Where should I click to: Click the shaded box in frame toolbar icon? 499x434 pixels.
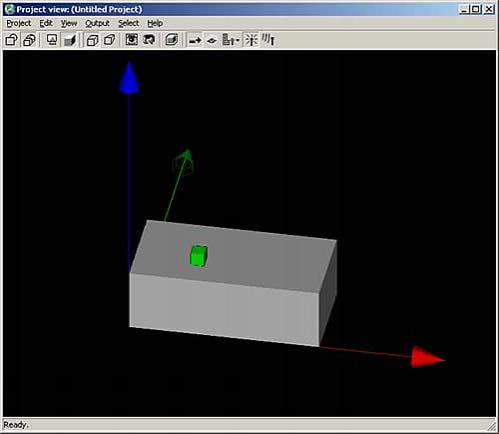coord(172,40)
